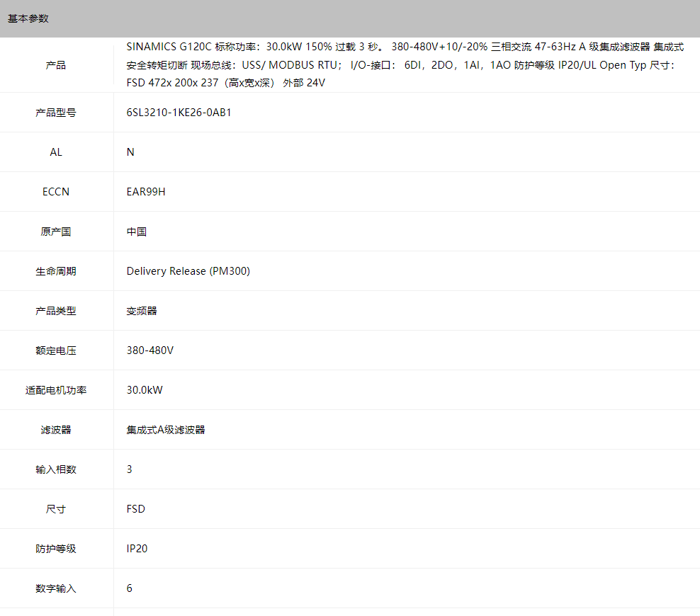The width and height of the screenshot is (700, 616).
Task: Click the 额定电压 label
Action: point(56,350)
